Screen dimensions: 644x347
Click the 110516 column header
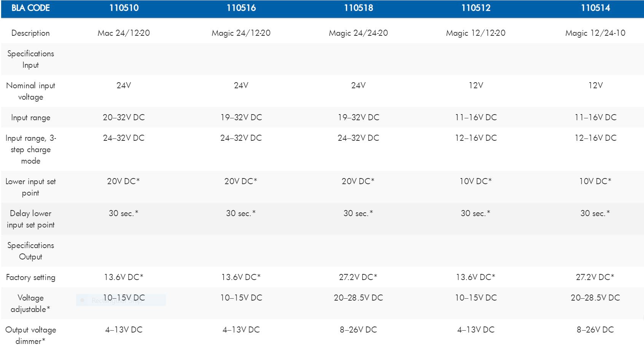click(x=241, y=8)
